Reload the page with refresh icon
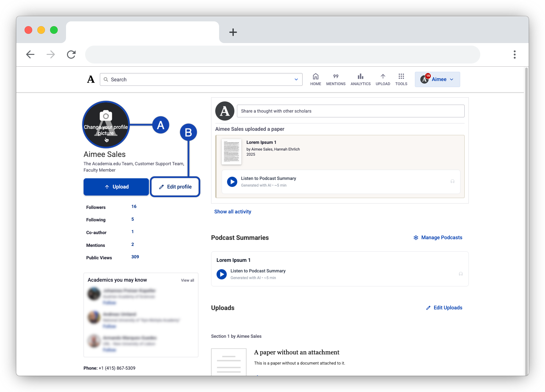 click(71, 55)
